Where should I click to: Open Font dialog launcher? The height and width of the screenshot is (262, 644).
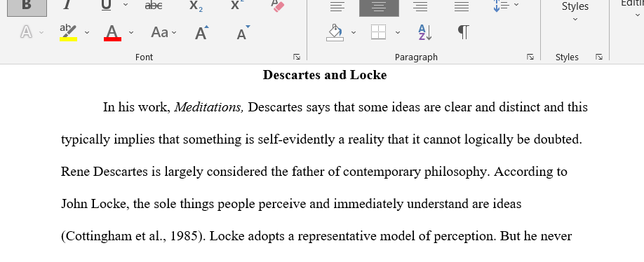pyautogui.click(x=297, y=57)
